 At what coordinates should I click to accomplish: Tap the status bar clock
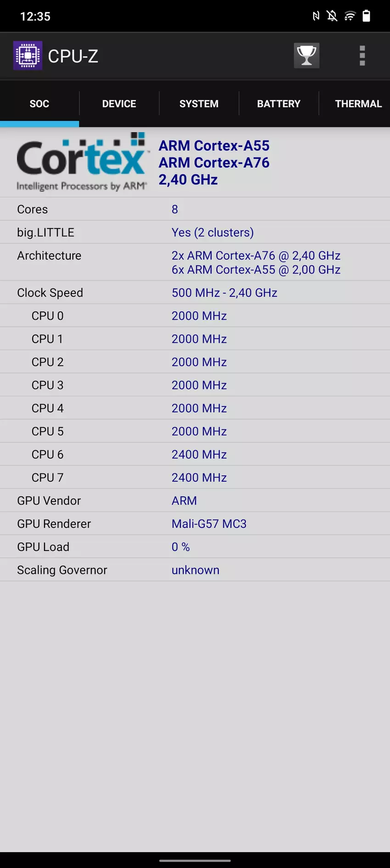tap(35, 17)
